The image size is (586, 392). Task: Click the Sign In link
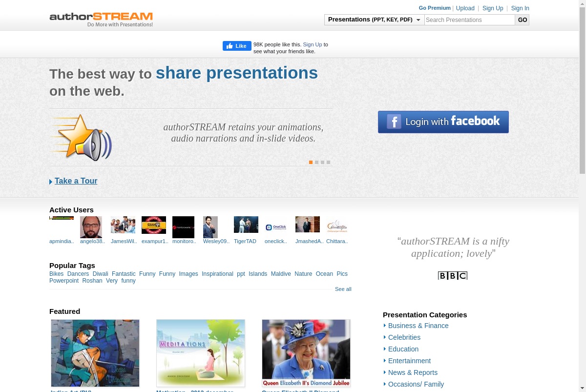(x=520, y=8)
